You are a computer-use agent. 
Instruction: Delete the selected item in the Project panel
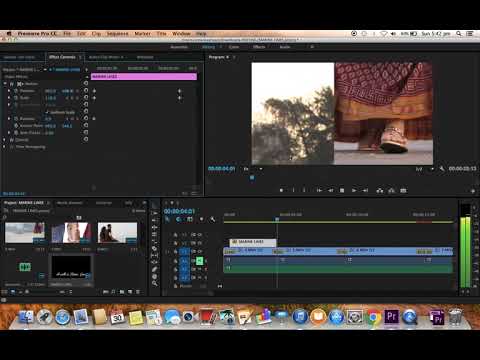click(x=138, y=292)
